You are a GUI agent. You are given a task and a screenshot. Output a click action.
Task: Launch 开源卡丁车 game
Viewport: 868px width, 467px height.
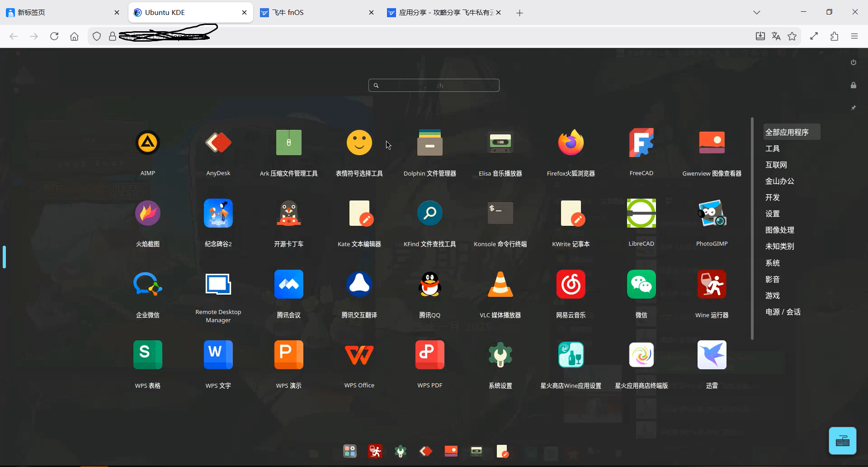289,214
